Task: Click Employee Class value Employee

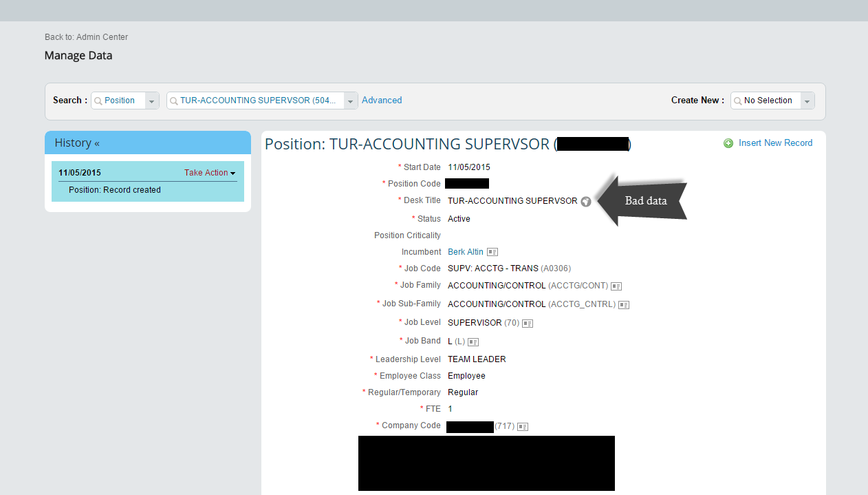Action: (x=466, y=376)
